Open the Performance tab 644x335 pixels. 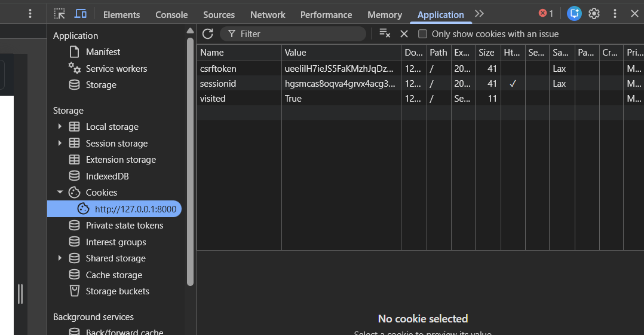pyautogui.click(x=326, y=15)
